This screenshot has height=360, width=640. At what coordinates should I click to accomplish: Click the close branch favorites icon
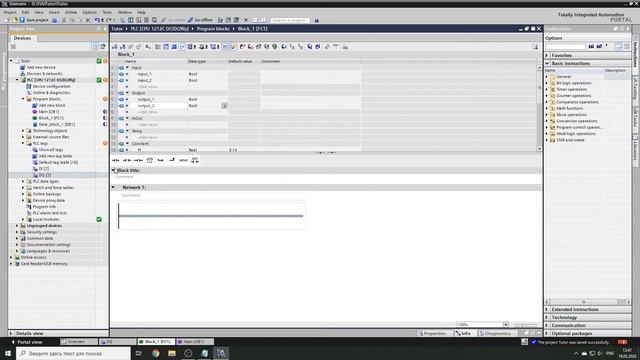172,160
